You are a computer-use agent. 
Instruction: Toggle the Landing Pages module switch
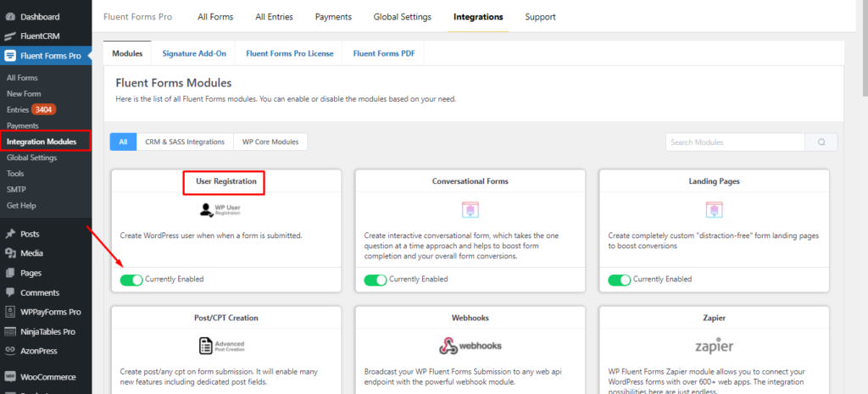point(620,280)
